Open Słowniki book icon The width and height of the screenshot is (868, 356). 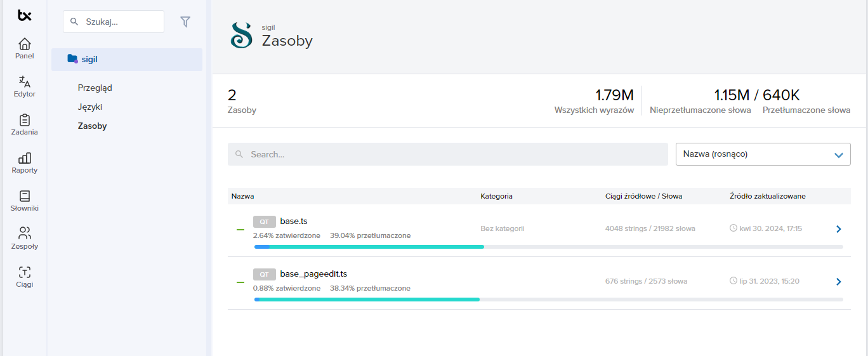point(25,196)
